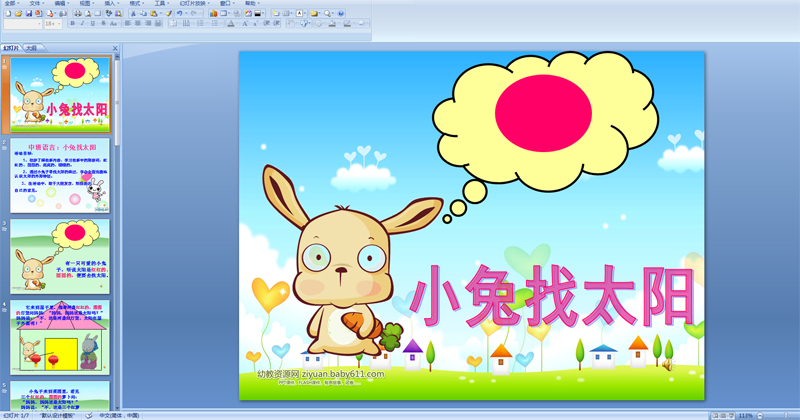Create a new presentation with the New icon

coord(8,13)
